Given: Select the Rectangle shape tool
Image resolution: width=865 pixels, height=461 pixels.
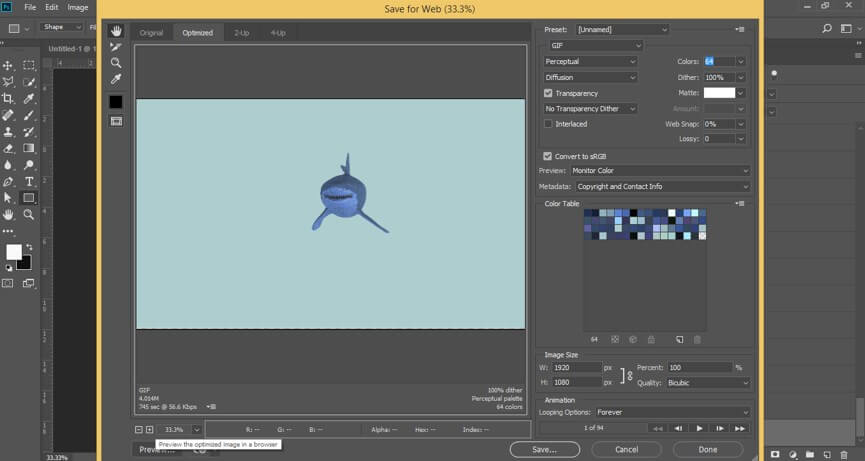Looking at the screenshot, I should (29, 198).
